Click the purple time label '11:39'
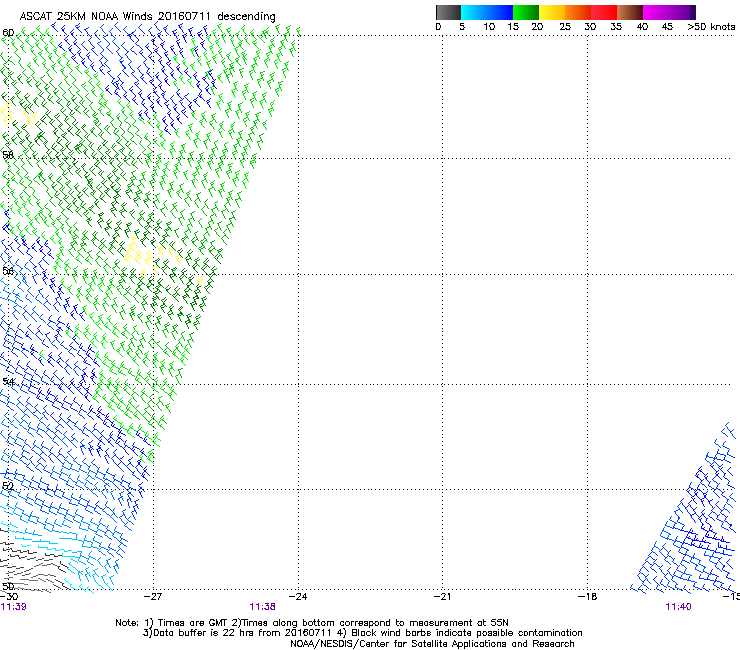 click(x=14, y=607)
